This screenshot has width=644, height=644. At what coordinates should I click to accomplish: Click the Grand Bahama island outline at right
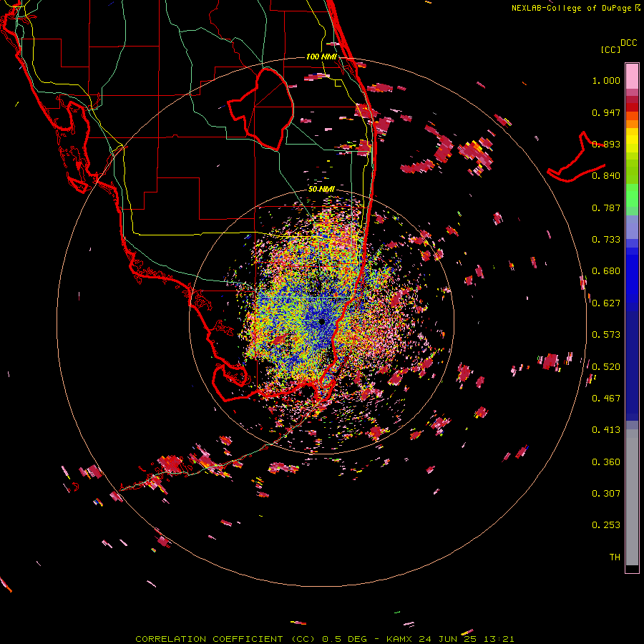point(576,158)
